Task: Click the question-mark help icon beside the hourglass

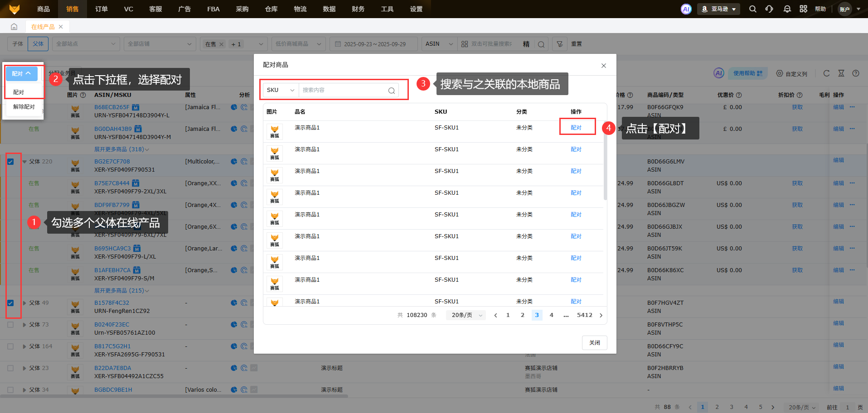Action: pos(856,73)
